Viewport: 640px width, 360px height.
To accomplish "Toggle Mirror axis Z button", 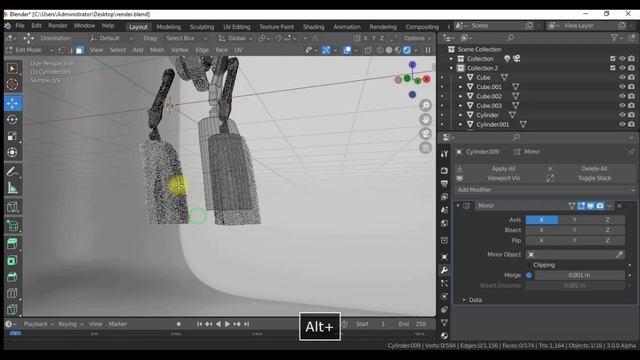I will tap(608, 220).
